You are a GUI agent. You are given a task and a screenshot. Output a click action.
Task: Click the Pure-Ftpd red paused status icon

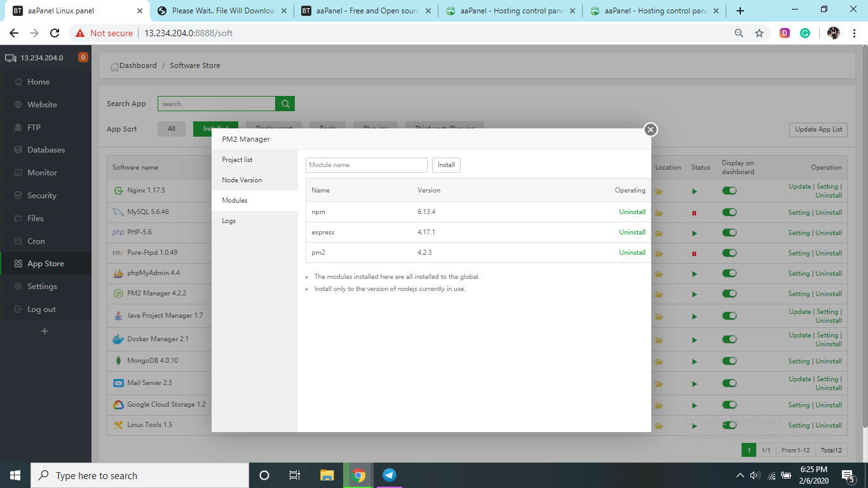point(694,254)
